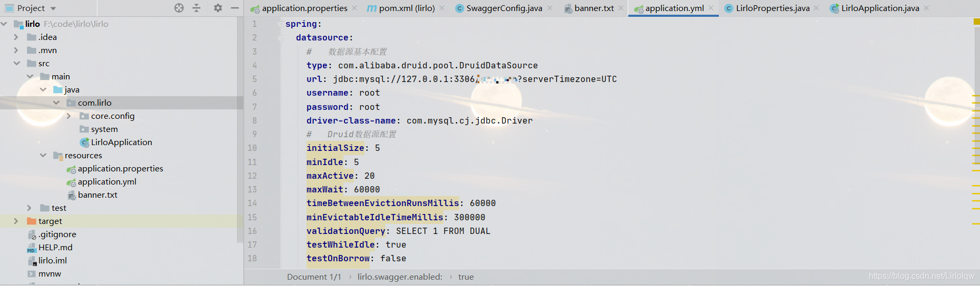
Task: Collapse the src folder
Action: pyautogui.click(x=16, y=63)
